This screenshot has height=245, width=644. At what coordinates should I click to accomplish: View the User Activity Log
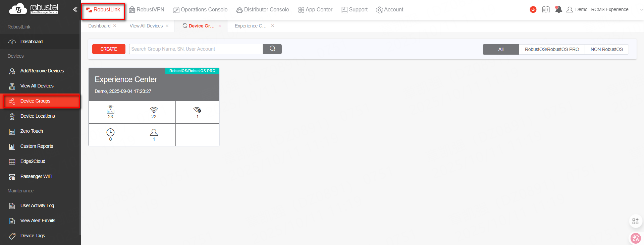pyautogui.click(x=40, y=205)
